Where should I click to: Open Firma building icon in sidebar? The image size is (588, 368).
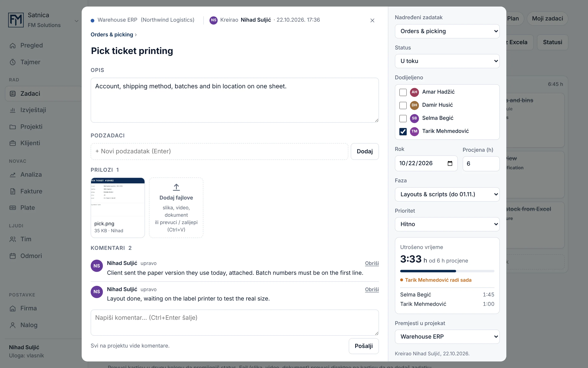[13, 309]
